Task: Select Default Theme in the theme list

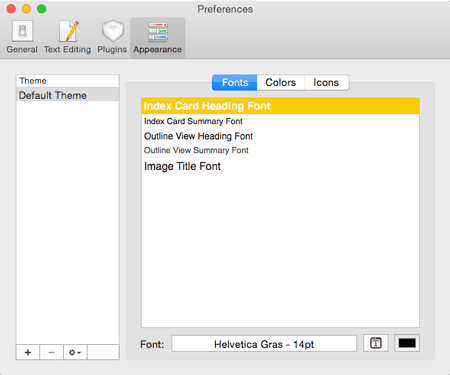Action: pos(68,95)
